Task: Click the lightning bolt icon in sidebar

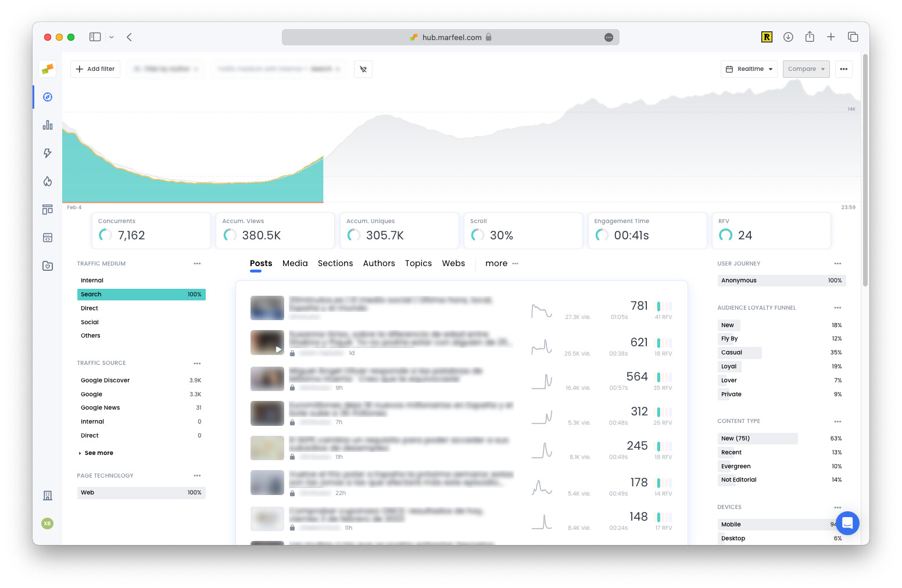Action: tap(47, 153)
